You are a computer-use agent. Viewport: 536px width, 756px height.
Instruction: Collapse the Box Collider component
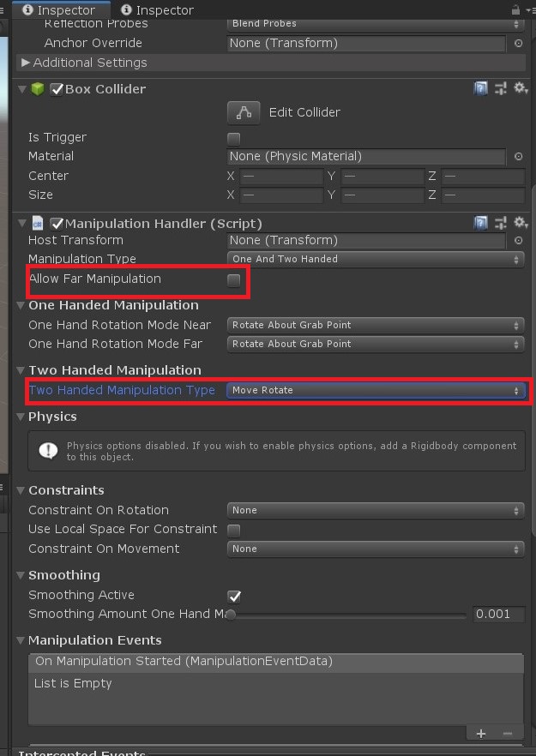point(21,89)
